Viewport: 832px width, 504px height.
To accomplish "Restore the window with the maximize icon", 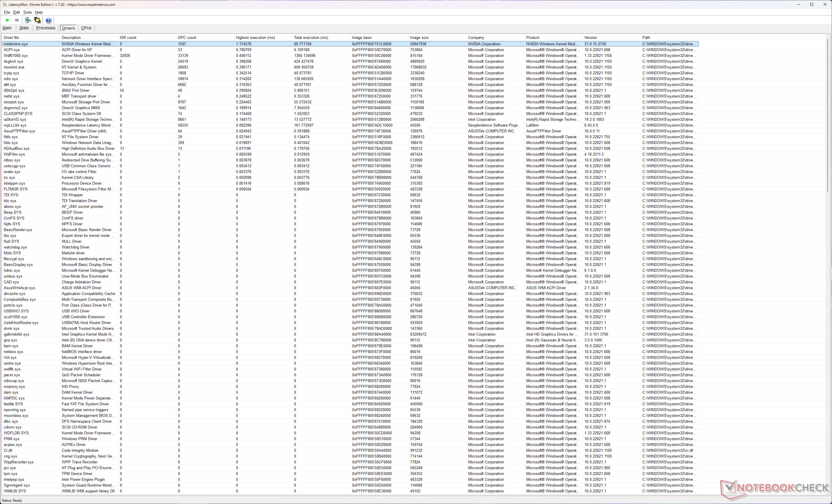I will (812, 4).
